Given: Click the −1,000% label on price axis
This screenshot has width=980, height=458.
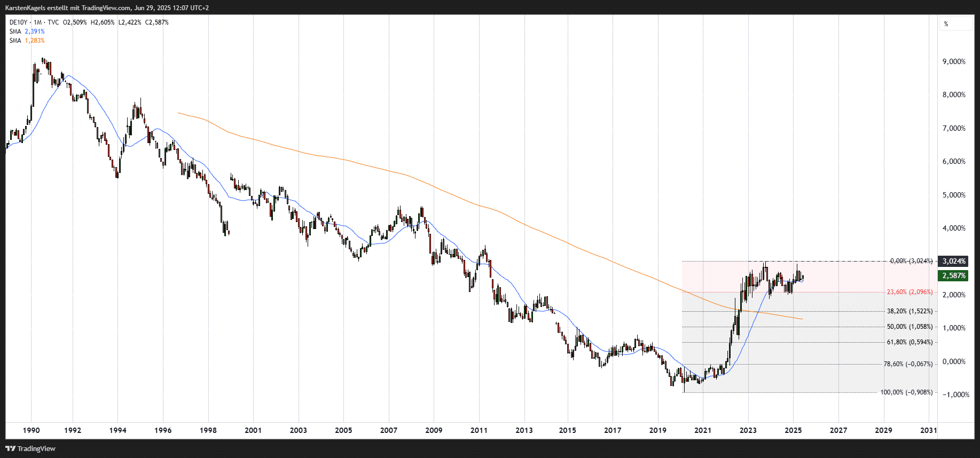Looking at the screenshot, I should pyautogui.click(x=956, y=394).
